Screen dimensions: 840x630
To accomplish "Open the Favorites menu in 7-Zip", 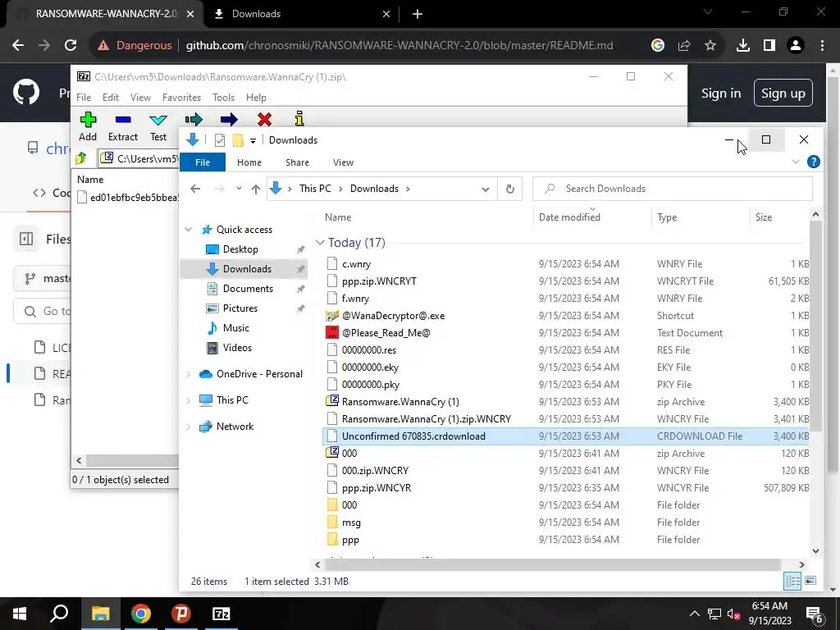I will pos(181,98).
